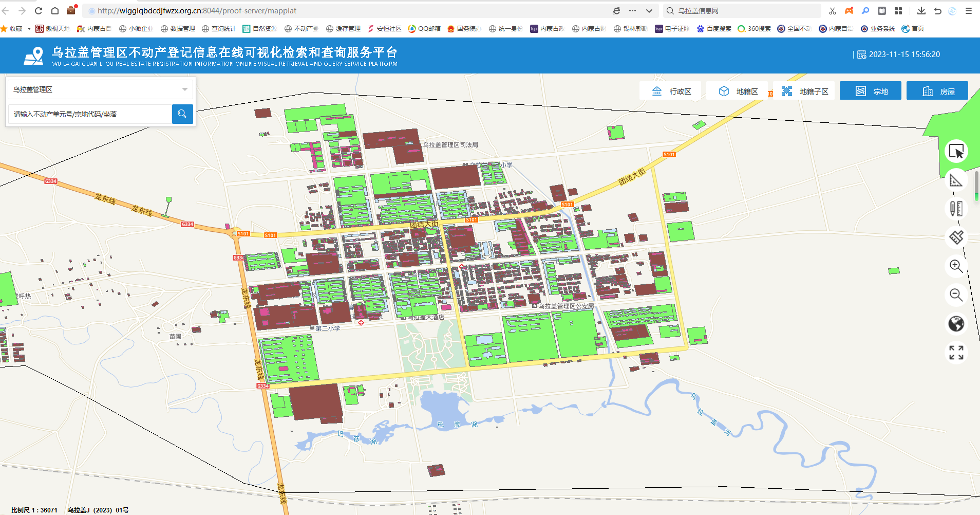Click the 不动产单元号 search input field
The width and height of the screenshot is (980, 515).
(x=90, y=114)
